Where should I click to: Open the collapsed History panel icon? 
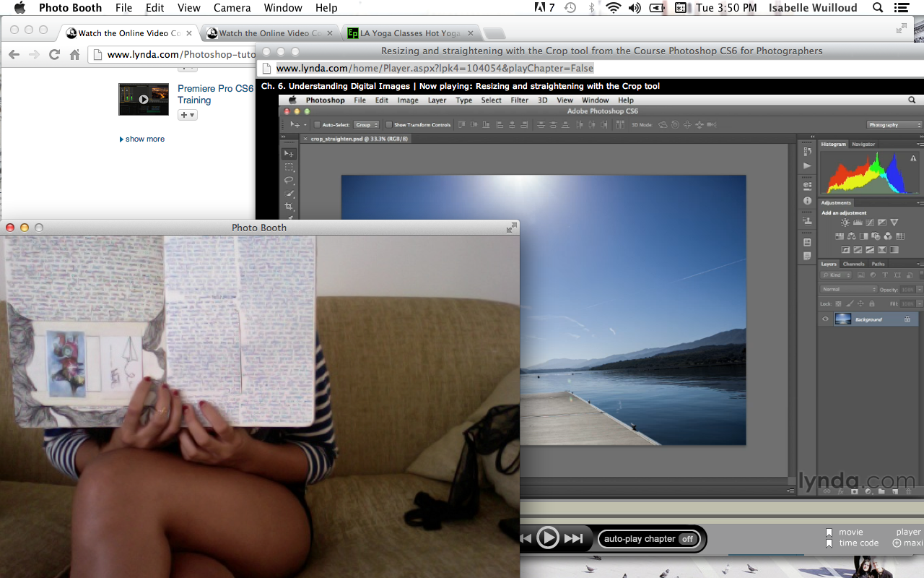pos(807,152)
